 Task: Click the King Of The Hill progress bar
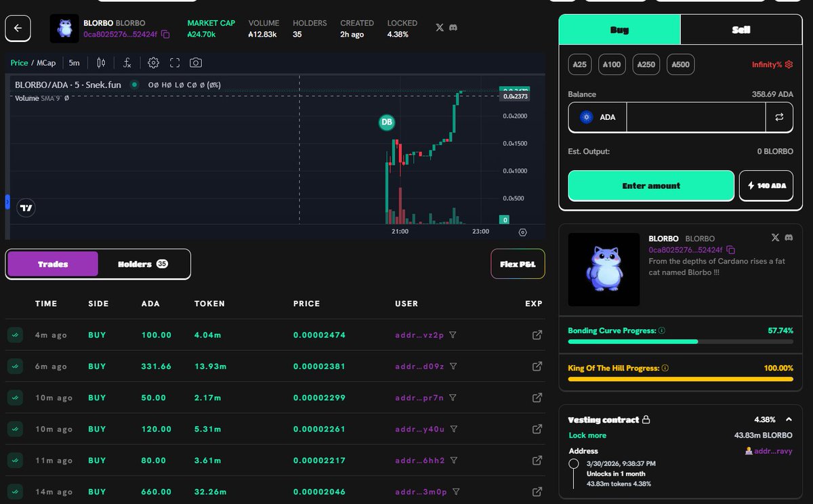tap(680, 379)
